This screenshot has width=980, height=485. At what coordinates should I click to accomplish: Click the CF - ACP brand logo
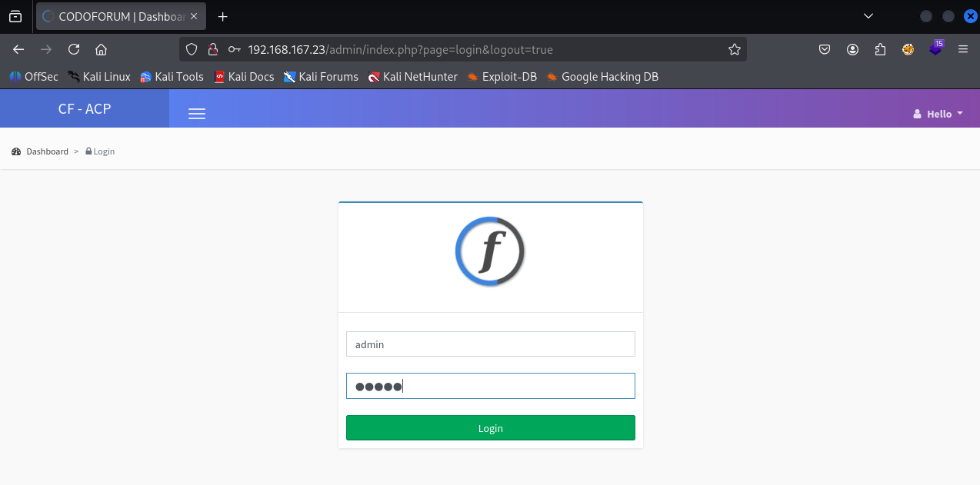coord(85,109)
